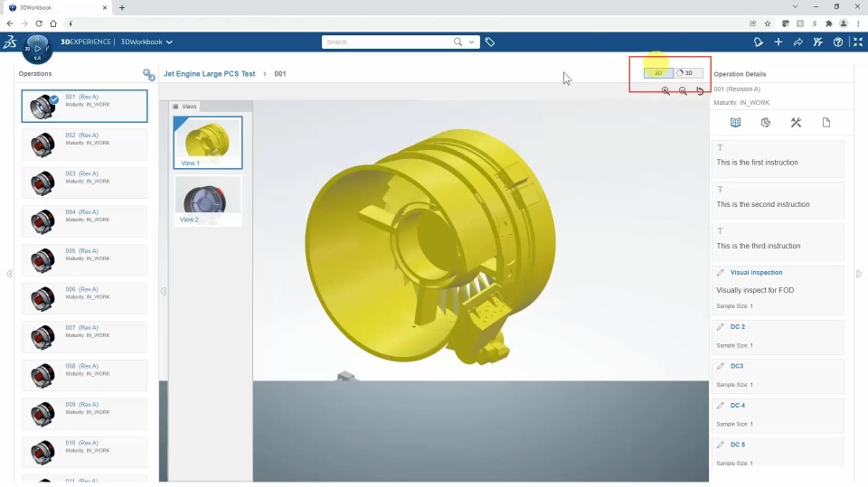The width and height of the screenshot is (868, 487).
Task: Open the documents page icon tab
Action: [826, 122]
